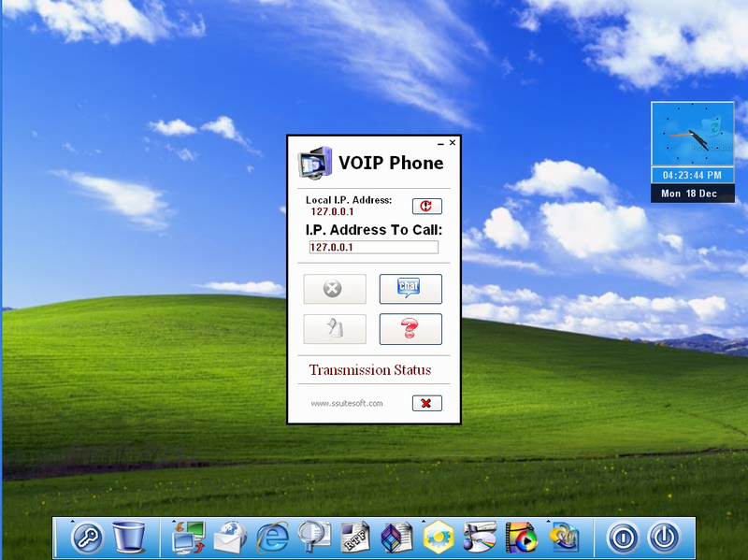Viewport: 748px width, 560px height.
Task: Click the shutdown power button in dock
Action: pyautogui.click(x=664, y=538)
